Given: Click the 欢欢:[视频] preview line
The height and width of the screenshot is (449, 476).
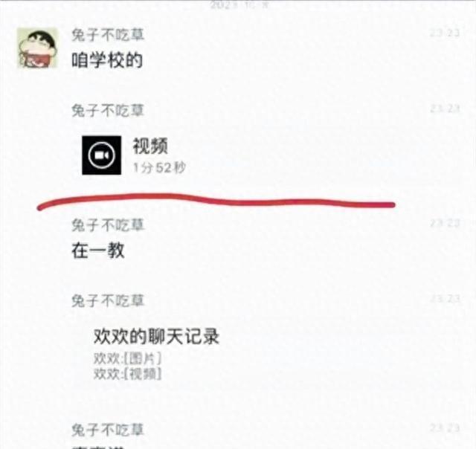Looking at the screenshot, I should point(127,373).
